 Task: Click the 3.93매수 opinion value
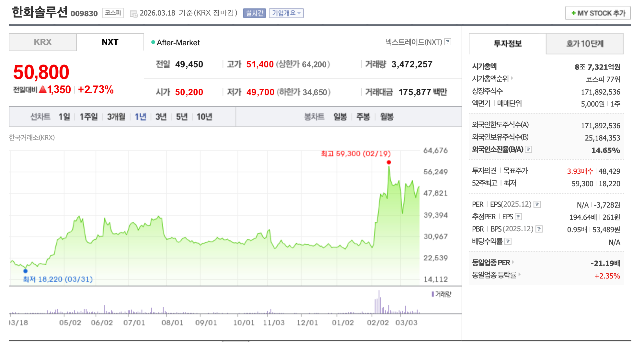click(x=580, y=171)
